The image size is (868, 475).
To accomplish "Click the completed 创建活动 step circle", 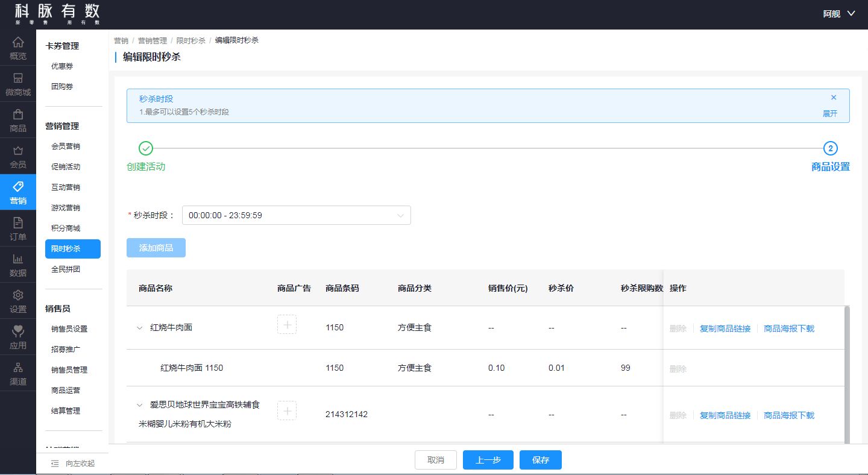I will pos(146,148).
